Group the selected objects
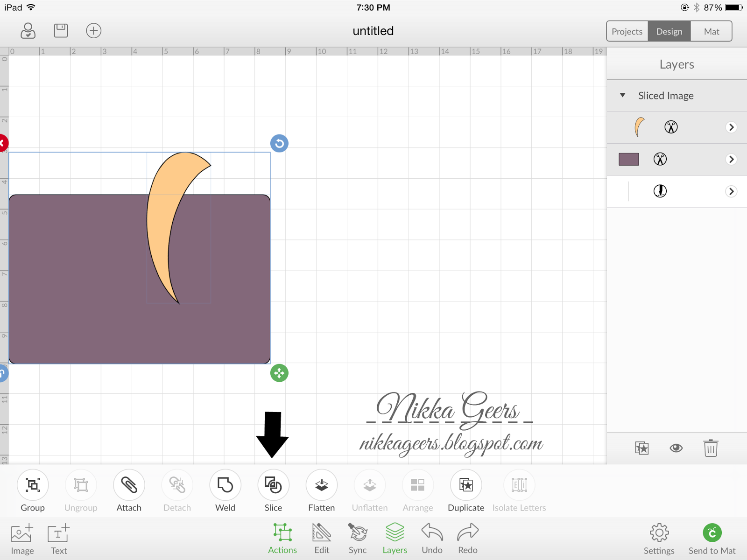The height and width of the screenshot is (560, 747). tap(32, 485)
